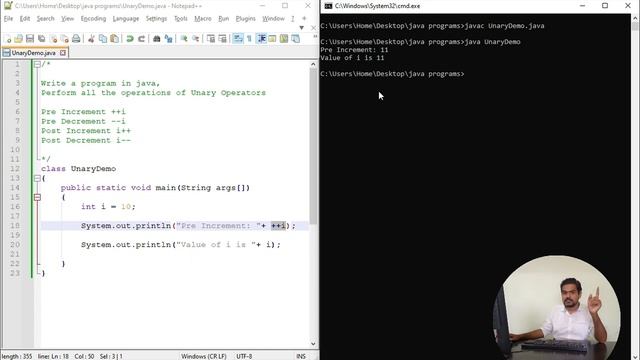
Task: Toggle Show All Characters paragraph icon
Action: pos(249,39)
